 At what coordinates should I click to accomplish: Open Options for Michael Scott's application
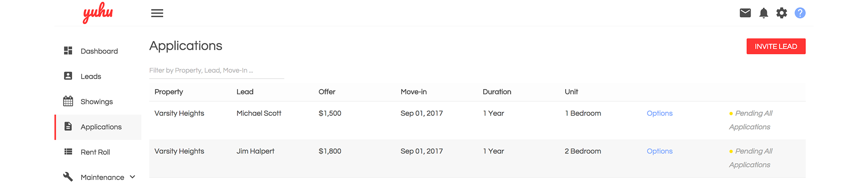(x=659, y=114)
